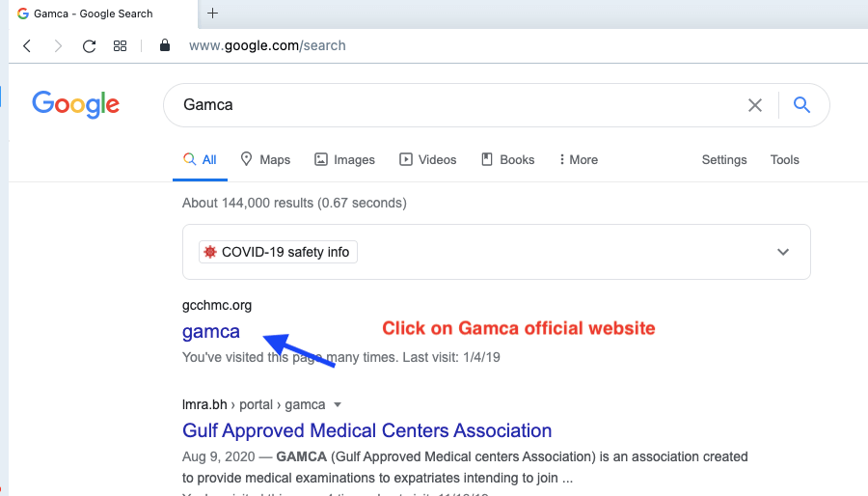Click the lmra.bh › portal › gamca breadcrumb

tap(254, 404)
